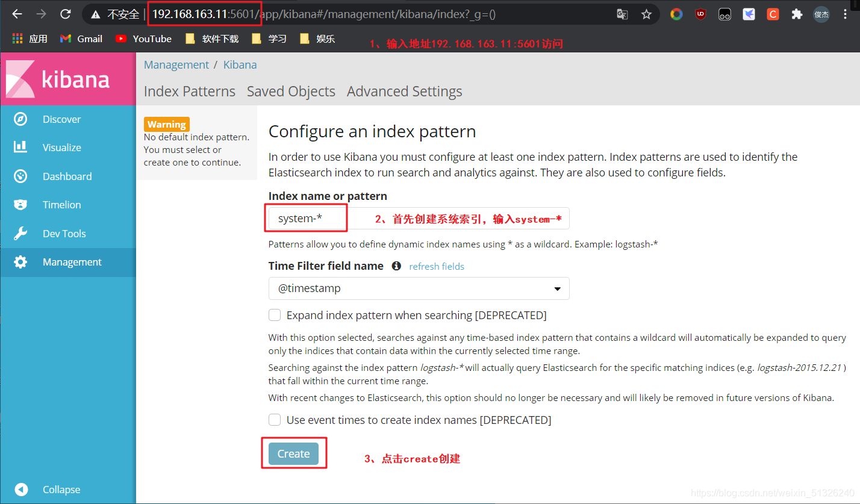Screen dimensions: 860x504
Task: Open the 软件下载 bookmark folder
Action: (212, 39)
